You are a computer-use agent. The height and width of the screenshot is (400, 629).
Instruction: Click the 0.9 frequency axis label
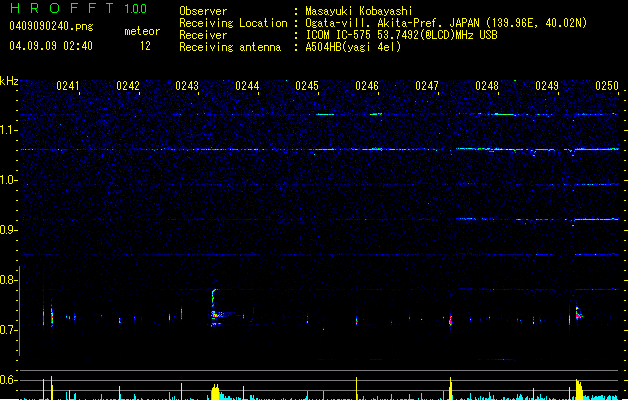(10, 230)
